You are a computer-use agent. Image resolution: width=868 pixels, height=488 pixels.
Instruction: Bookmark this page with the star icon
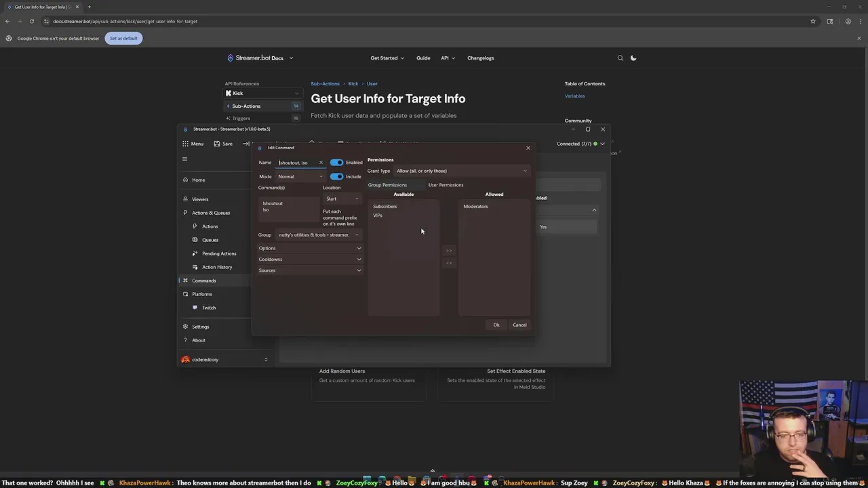pyautogui.click(x=813, y=21)
